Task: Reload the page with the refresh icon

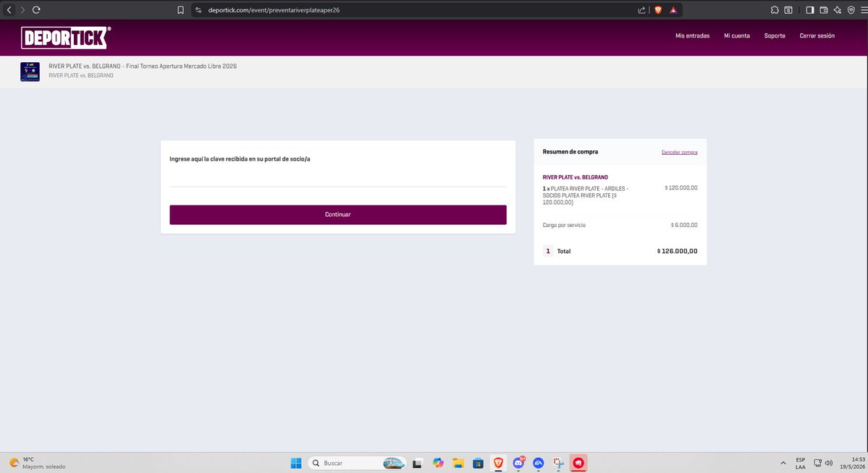Action: (36, 10)
